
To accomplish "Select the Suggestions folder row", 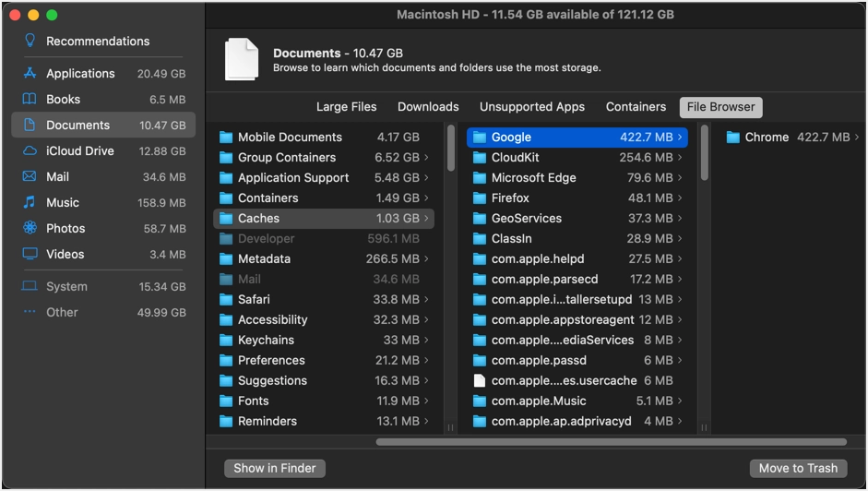I will 324,381.
